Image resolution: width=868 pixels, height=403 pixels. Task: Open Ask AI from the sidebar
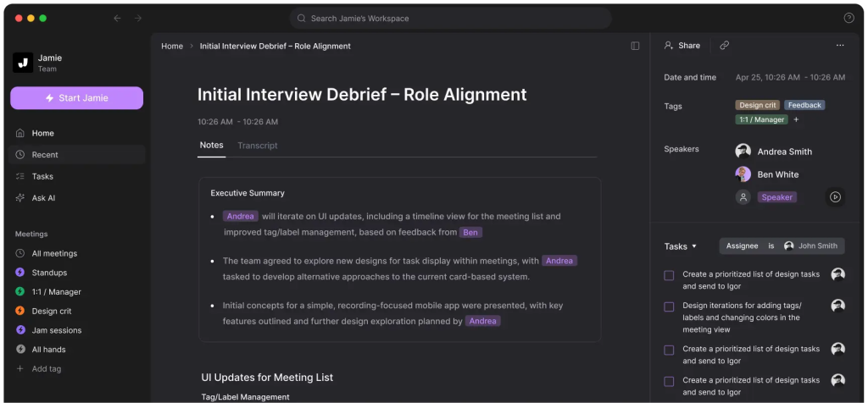point(42,198)
